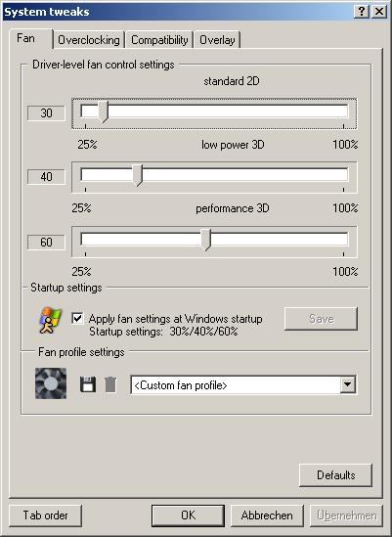Click the Defaults button
392x537 pixels.
335,475
